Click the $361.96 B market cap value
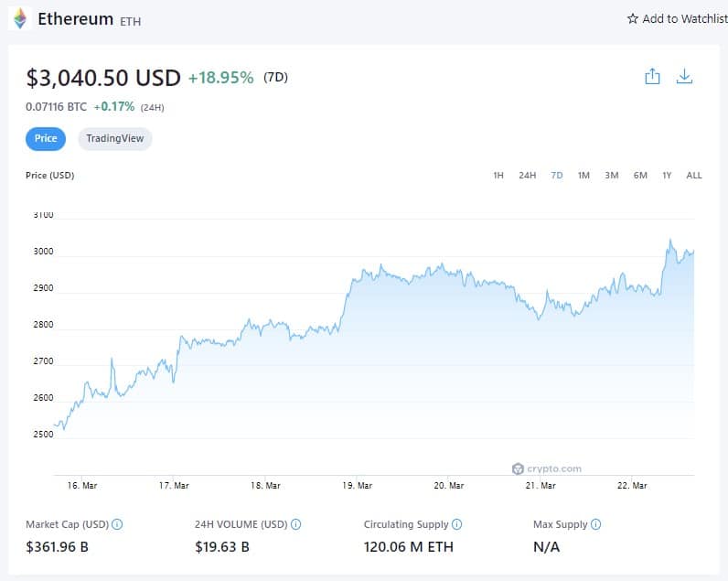Image resolution: width=728 pixels, height=581 pixels. 57,546
